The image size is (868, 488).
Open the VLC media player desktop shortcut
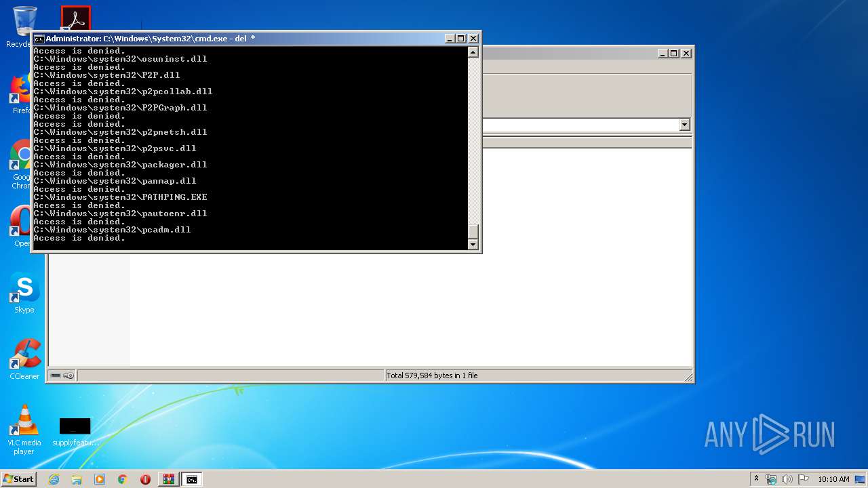[24, 429]
